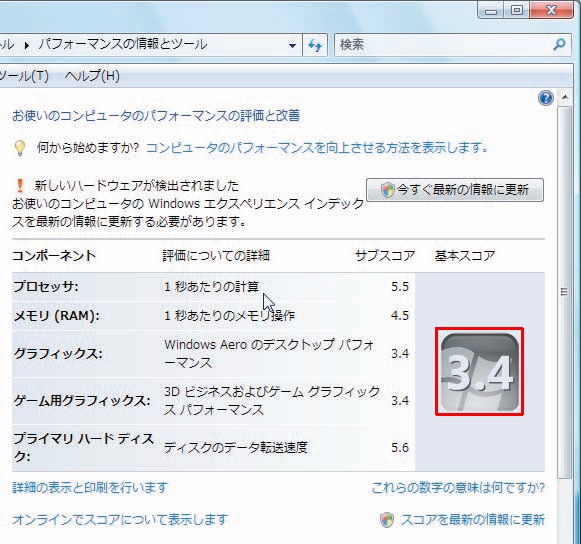Click the refresh arrows icon beside address bar
Viewport: 581px width, 544px height.
315,45
